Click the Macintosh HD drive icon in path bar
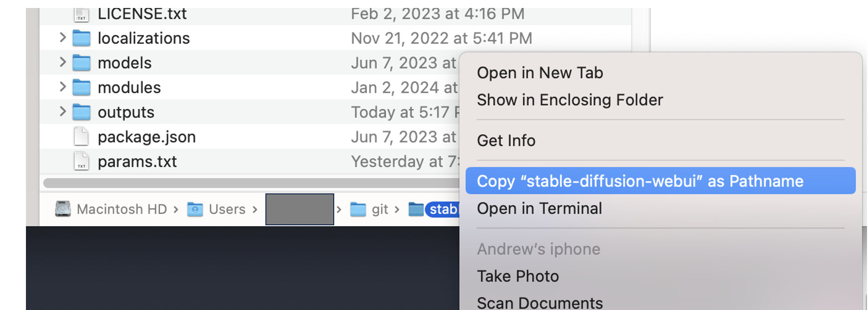The height and width of the screenshot is (310, 868). 63,209
